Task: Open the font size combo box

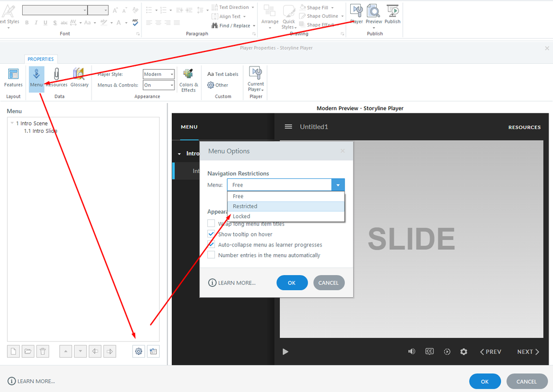Action: pos(98,10)
